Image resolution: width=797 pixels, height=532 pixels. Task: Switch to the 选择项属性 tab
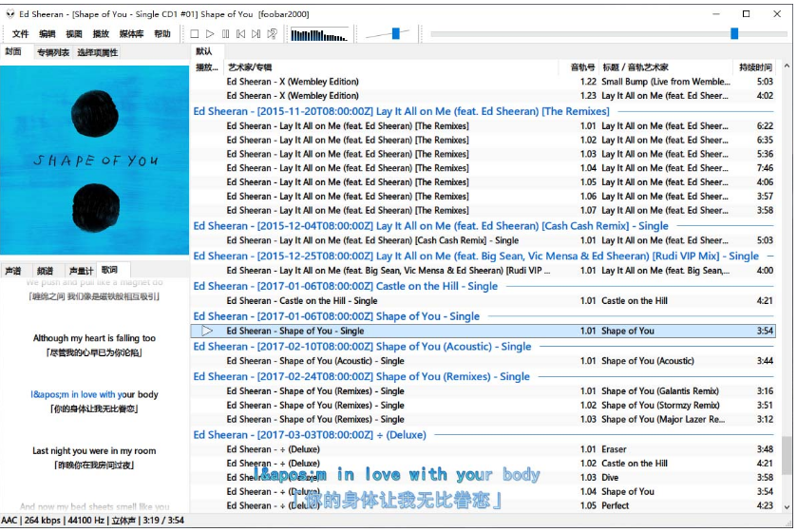point(97,52)
